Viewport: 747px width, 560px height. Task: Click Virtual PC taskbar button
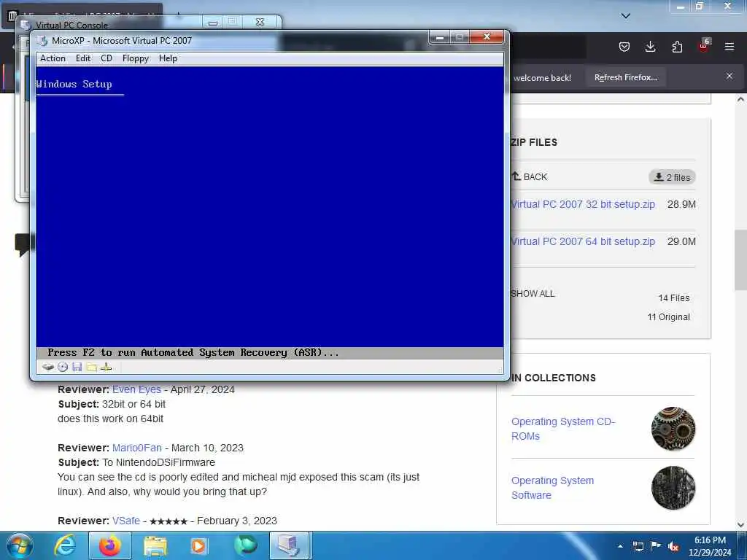coord(290,545)
